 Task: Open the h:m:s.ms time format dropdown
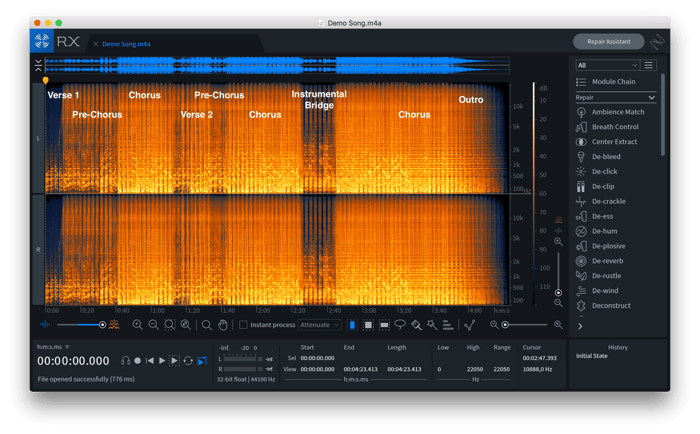click(x=53, y=347)
